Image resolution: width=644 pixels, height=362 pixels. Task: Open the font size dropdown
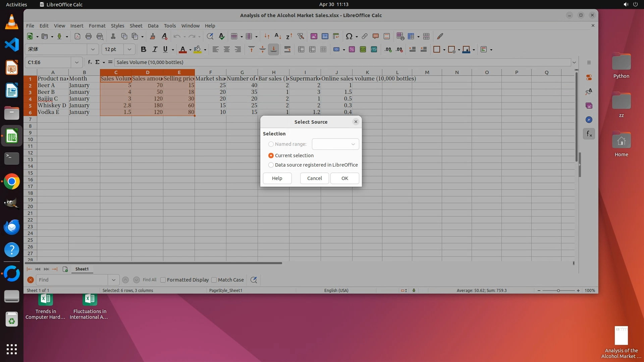tap(129, 49)
